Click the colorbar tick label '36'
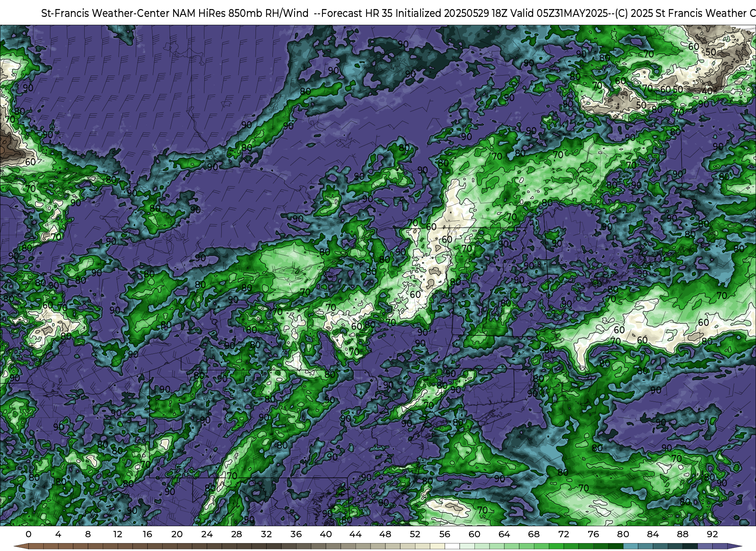Viewport: 756px width, 551px height. (x=296, y=534)
